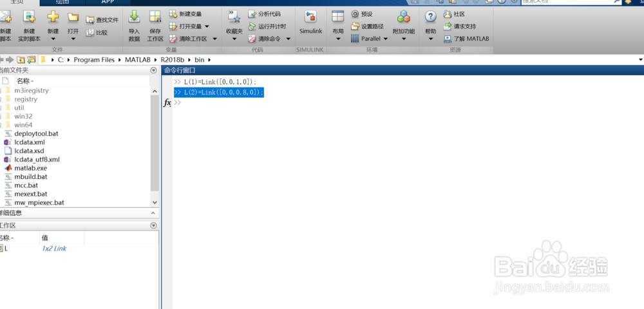Expand the 新建 dropdown arrow
The height and width of the screenshot is (309, 644).
53,39
